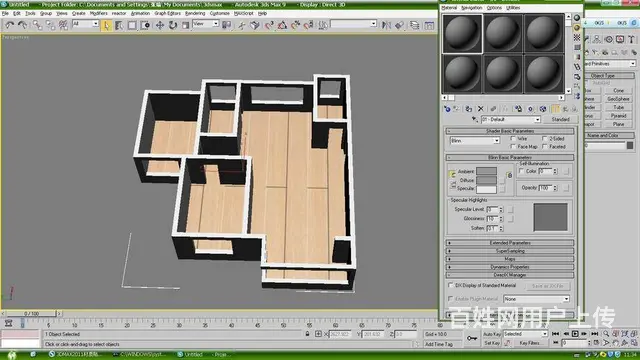
Task: Open the Rendering menu
Action: tap(195, 13)
